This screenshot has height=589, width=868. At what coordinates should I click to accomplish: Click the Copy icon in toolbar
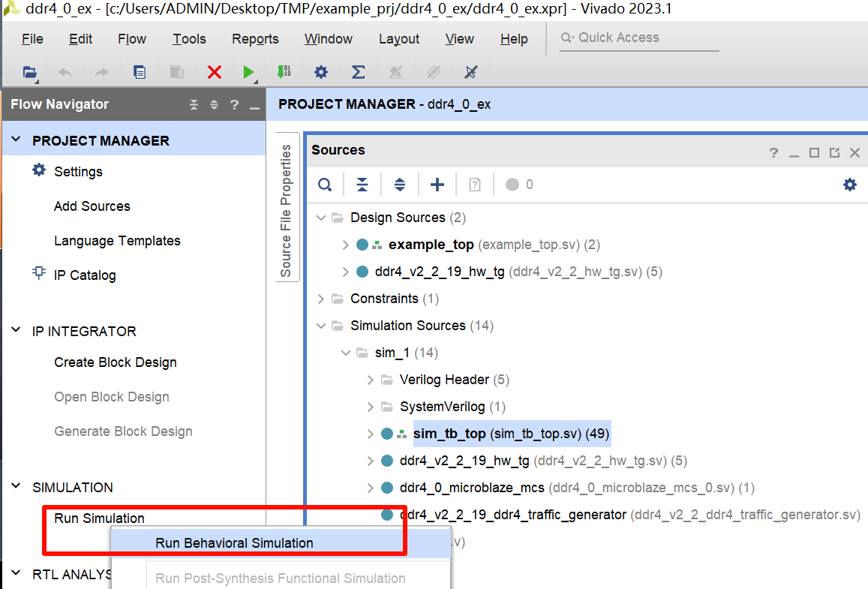(x=140, y=72)
